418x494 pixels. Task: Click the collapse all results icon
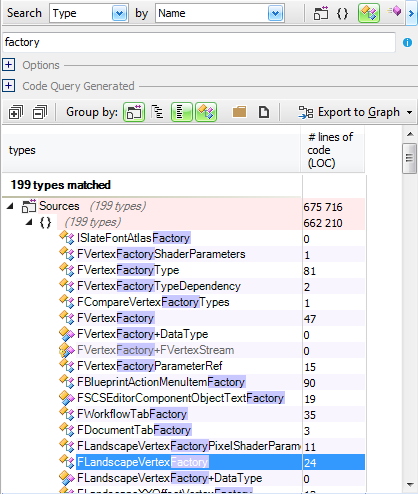pyautogui.click(x=40, y=112)
